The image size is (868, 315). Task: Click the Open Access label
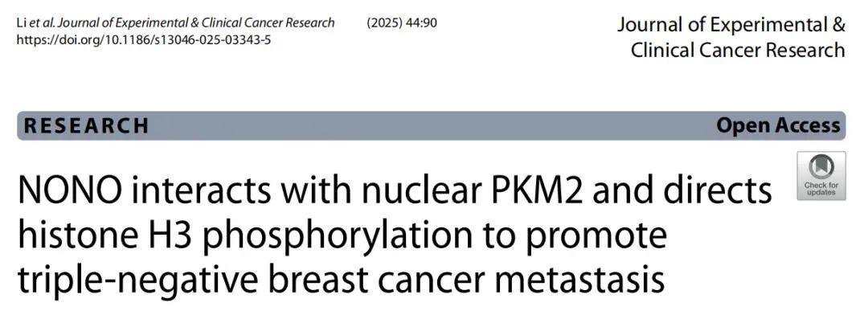pos(778,125)
